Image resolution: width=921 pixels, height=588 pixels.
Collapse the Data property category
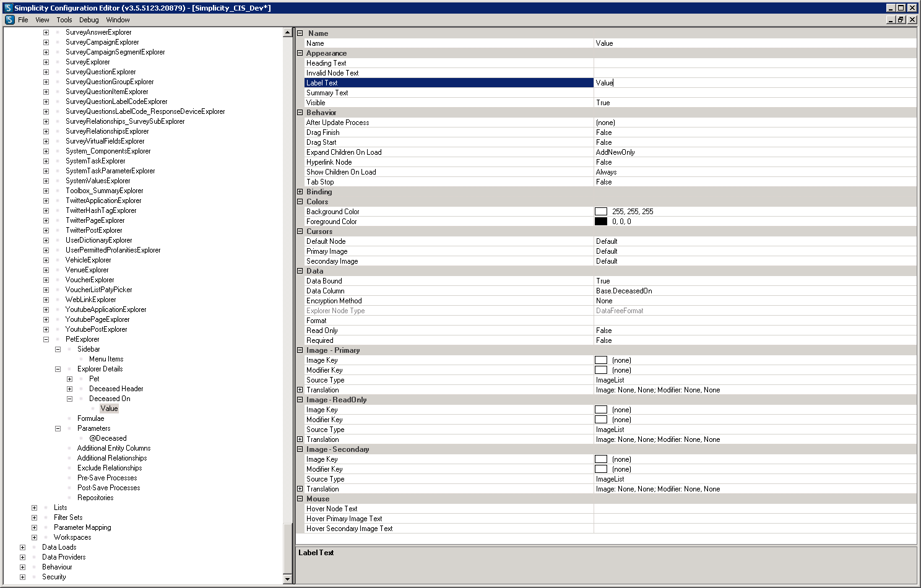click(300, 271)
